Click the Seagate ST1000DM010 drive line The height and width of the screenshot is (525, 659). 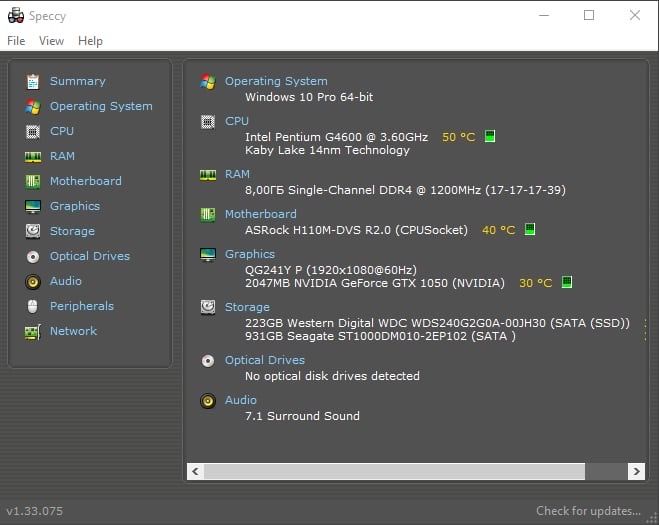380,336
